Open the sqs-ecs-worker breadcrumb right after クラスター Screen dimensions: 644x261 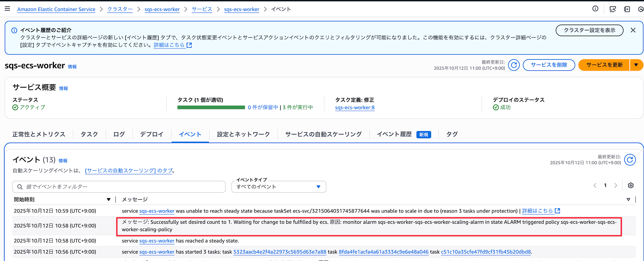click(162, 9)
